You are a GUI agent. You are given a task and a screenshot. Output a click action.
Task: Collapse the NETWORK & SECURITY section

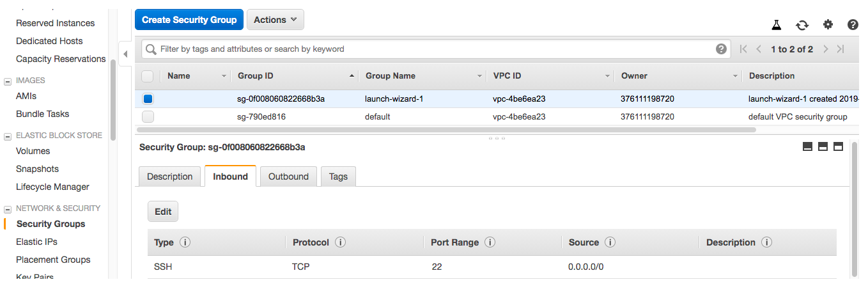point(8,208)
